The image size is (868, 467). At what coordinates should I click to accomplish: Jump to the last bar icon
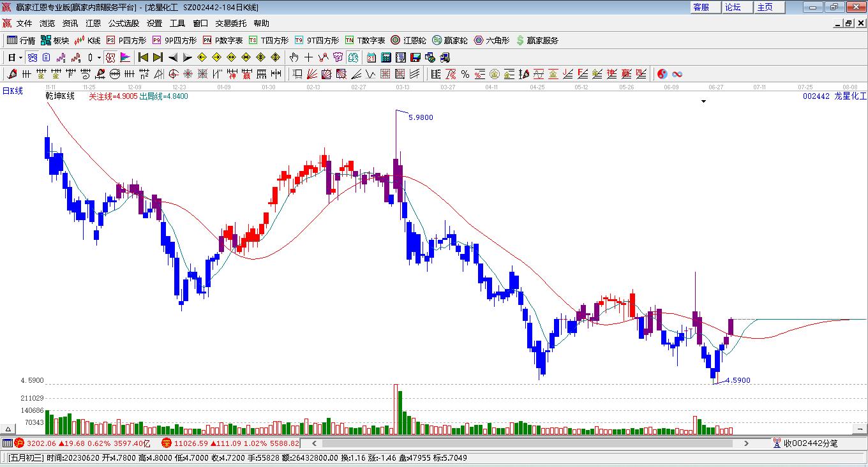158,57
